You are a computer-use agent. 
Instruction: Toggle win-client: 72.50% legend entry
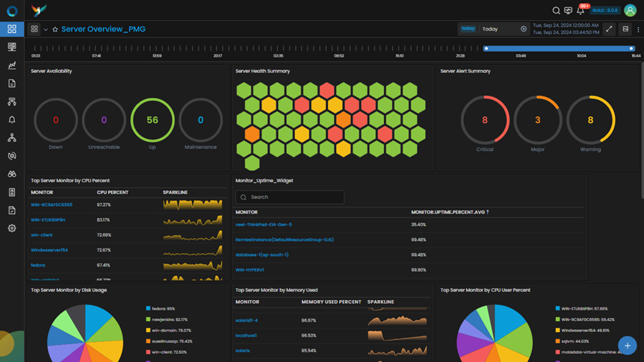click(x=167, y=352)
